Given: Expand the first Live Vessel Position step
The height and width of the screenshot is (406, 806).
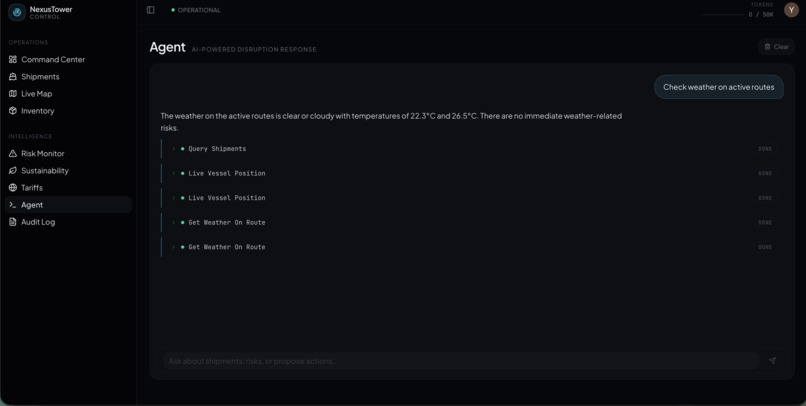Looking at the screenshot, I should coord(174,173).
